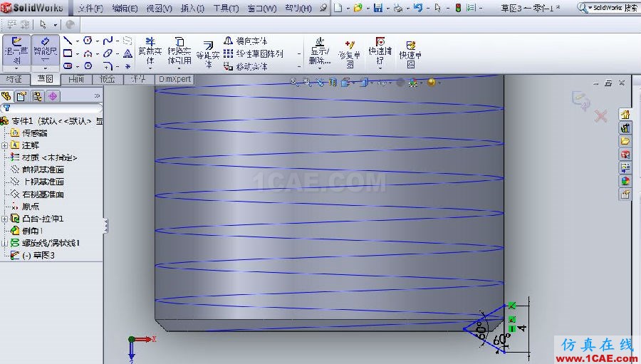Click cancel sketch red X in viewport corner

[x=601, y=117]
